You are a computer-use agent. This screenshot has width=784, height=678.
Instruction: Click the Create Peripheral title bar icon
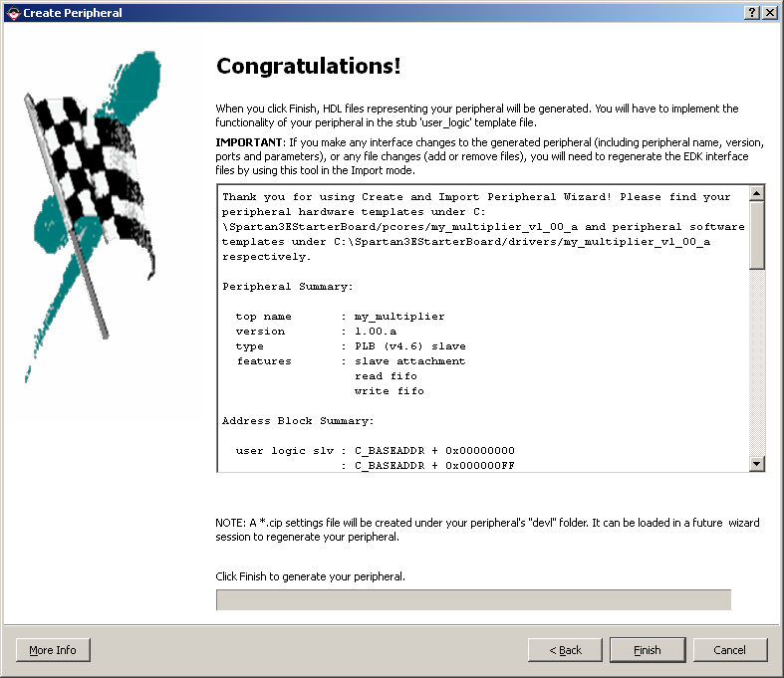tap(12, 12)
